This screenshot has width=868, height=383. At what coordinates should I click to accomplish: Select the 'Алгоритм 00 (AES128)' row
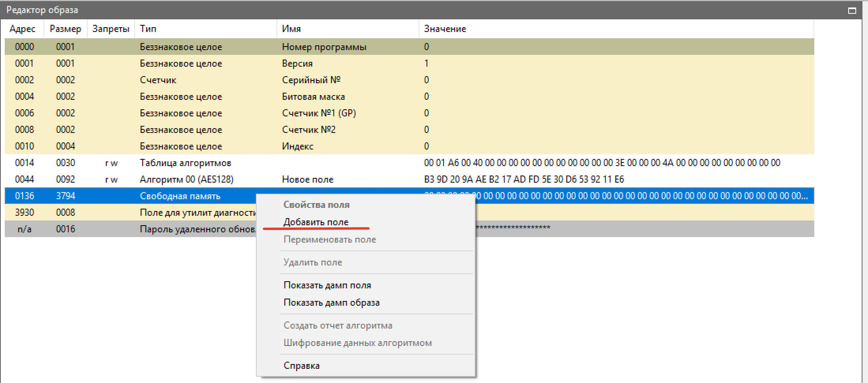[x=186, y=179]
